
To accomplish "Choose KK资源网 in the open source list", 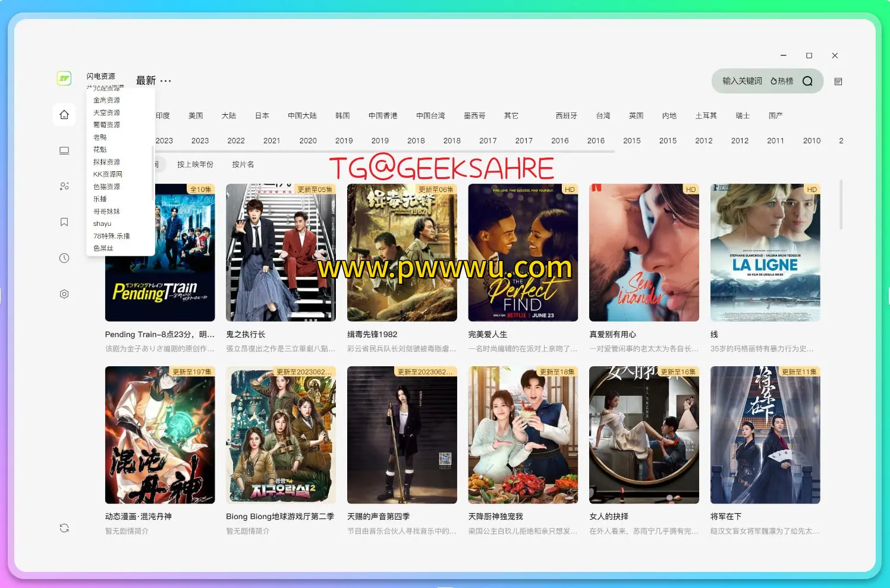I will click(x=108, y=174).
